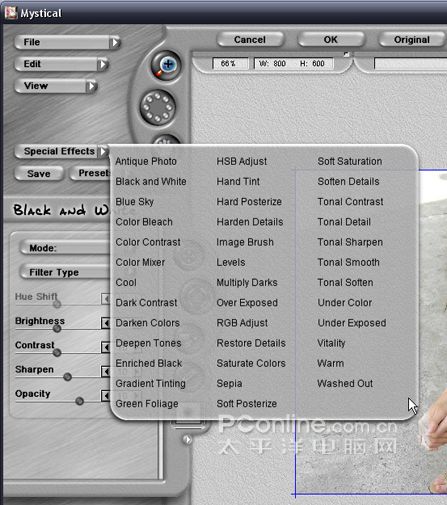Expand the File menu arrow
The width and height of the screenshot is (447, 505).
click(x=115, y=42)
